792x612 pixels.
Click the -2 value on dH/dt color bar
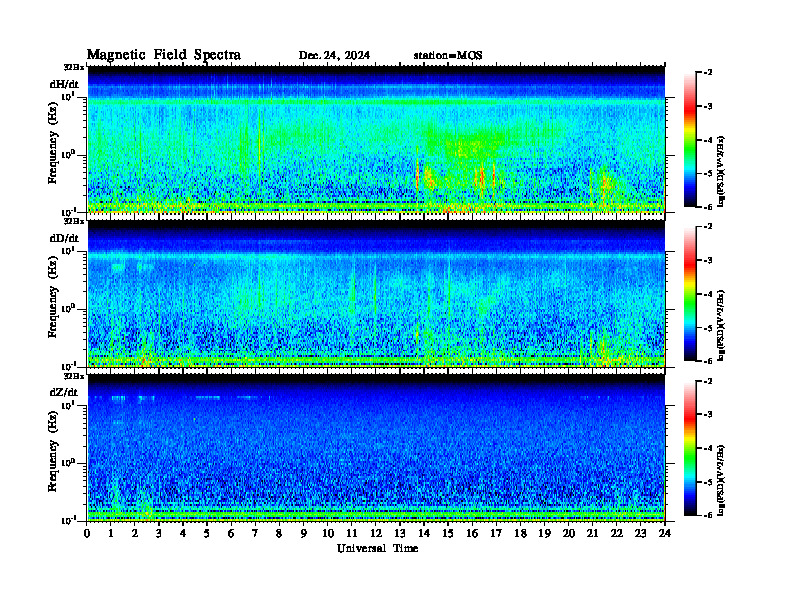click(x=708, y=73)
